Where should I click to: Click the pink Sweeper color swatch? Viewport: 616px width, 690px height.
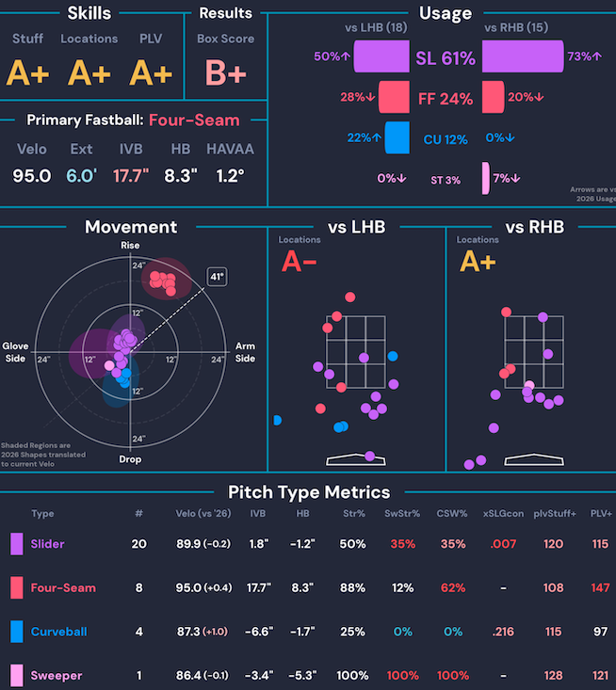pyautogui.click(x=17, y=676)
